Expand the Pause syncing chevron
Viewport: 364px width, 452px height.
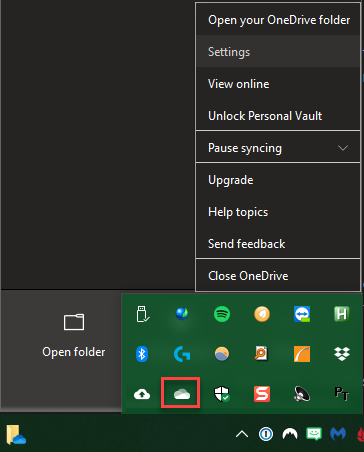click(x=343, y=148)
